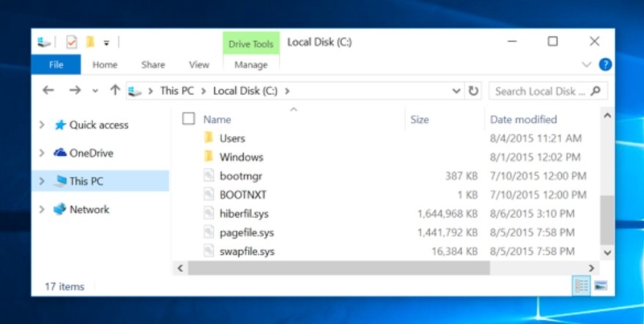The width and height of the screenshot is (644, 324).
Task: Switch to the Home ribbon tab
Action: point(105,65)
